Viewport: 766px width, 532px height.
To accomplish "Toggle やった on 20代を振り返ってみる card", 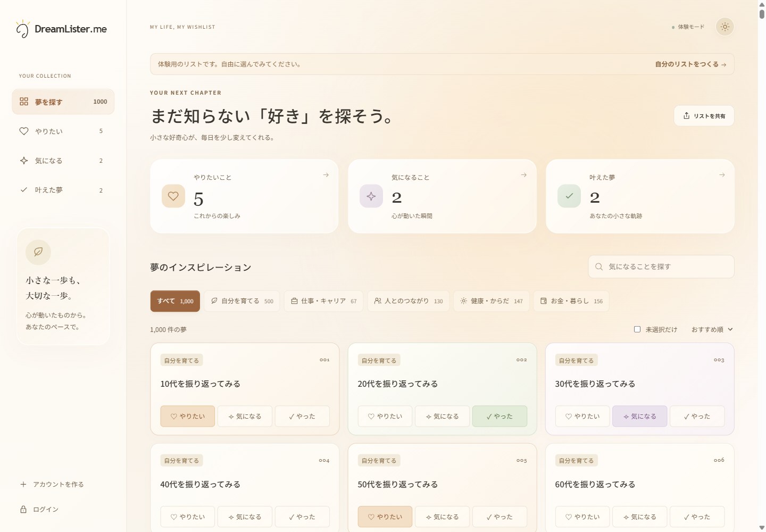I will [499, 416].
